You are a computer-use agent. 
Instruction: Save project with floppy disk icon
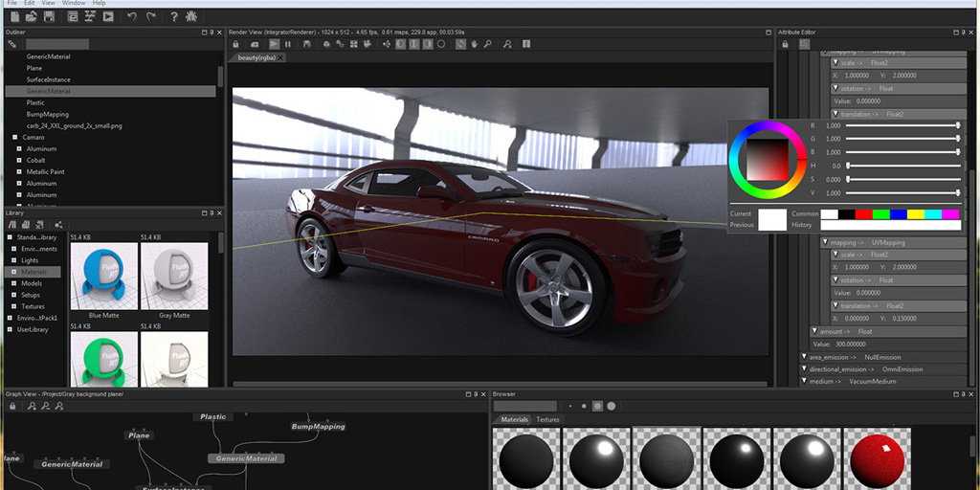(x=49, y=17)
